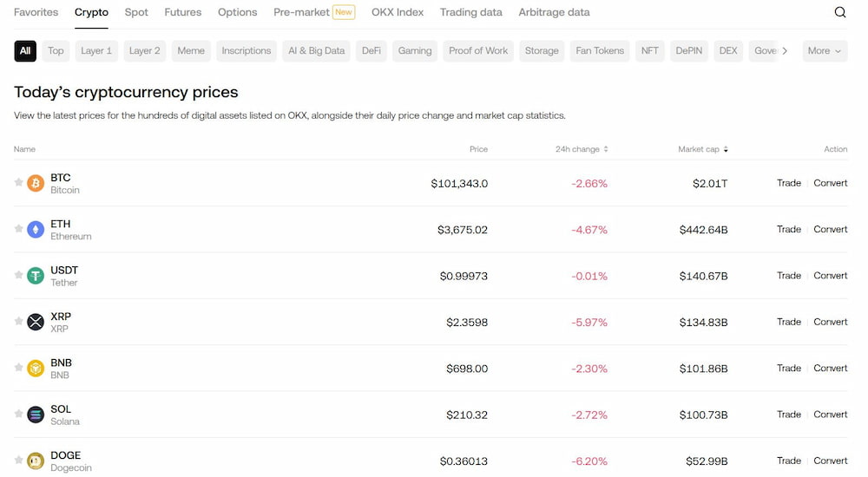Click the Dogecoin coin logo
868x477 pixels.
click(x=36, y=461)
